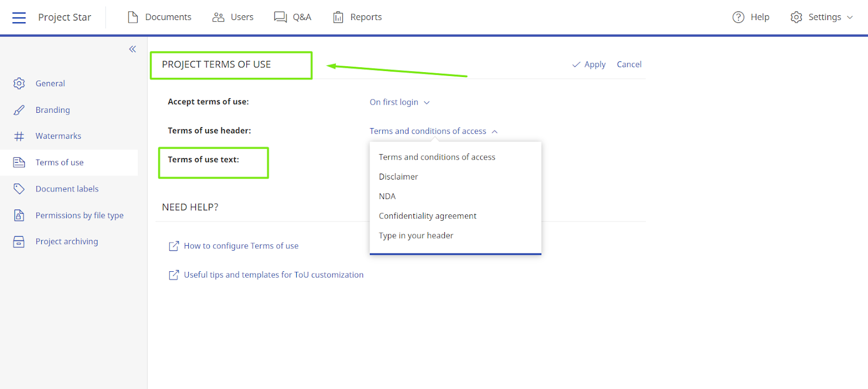Image resolution: width=868 pixels, height=389 pixels.
Task: Click the General gear icon in sidebar
Action: point(19,84)
